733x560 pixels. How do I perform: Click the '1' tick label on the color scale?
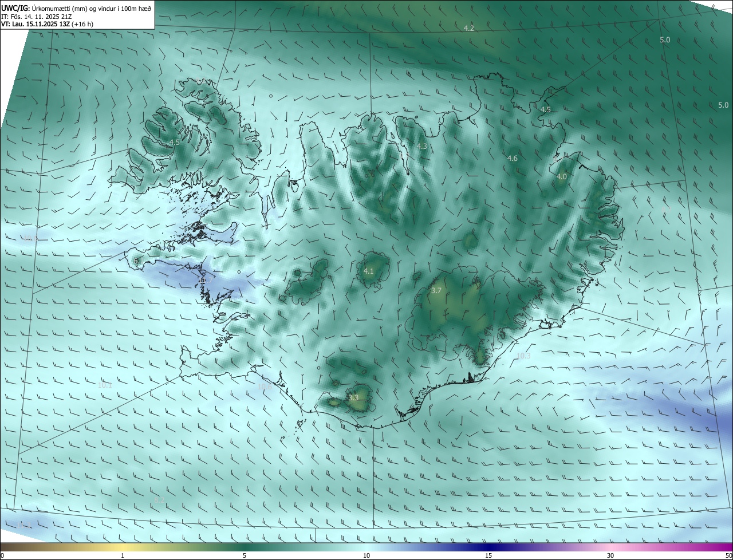point(123,556)
